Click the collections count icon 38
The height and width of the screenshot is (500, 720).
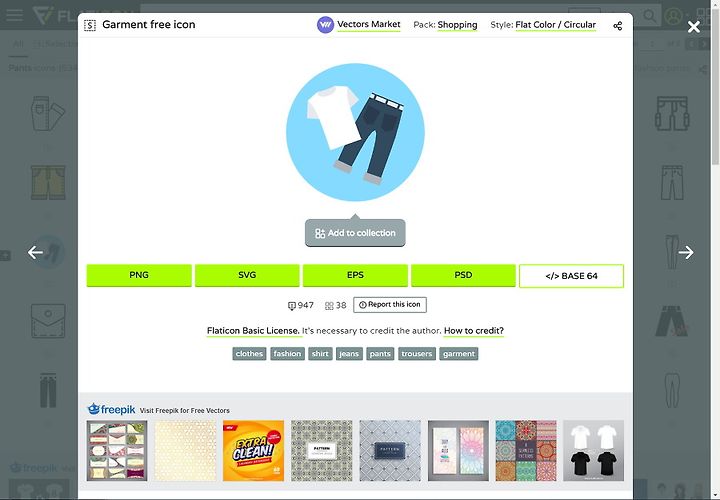click(329, 306)
